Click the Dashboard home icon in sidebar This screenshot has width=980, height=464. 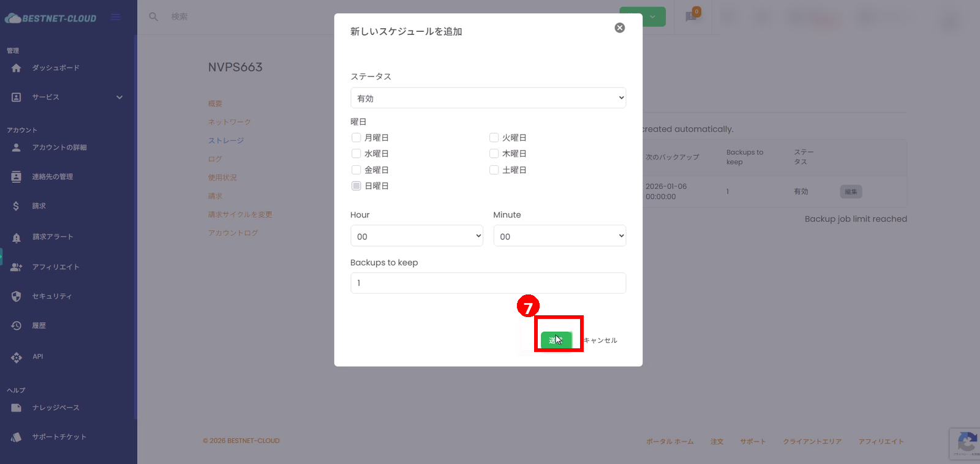[x=17, y=68]
